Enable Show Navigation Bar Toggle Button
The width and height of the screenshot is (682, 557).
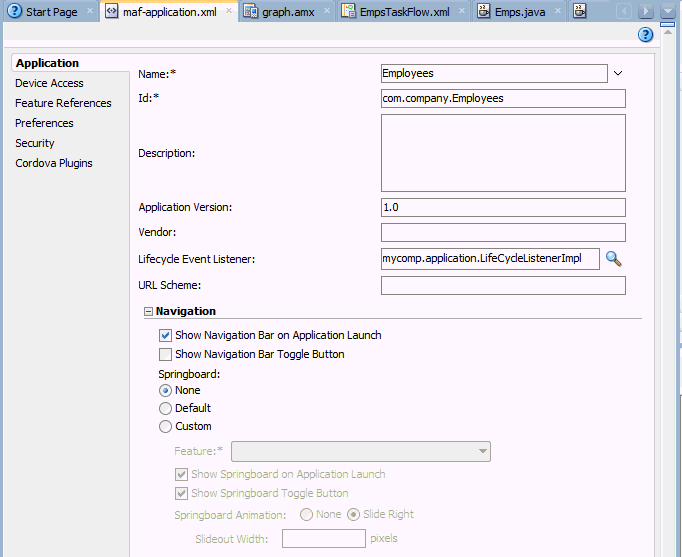[x=165, y=354]
